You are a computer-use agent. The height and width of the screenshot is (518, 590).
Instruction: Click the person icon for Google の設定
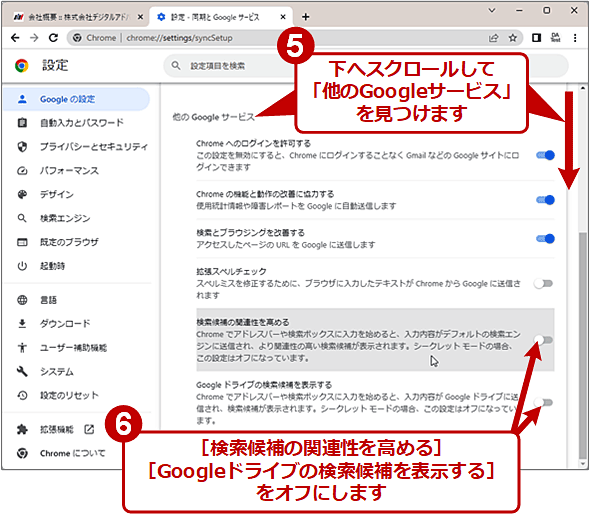click(22, 99)
